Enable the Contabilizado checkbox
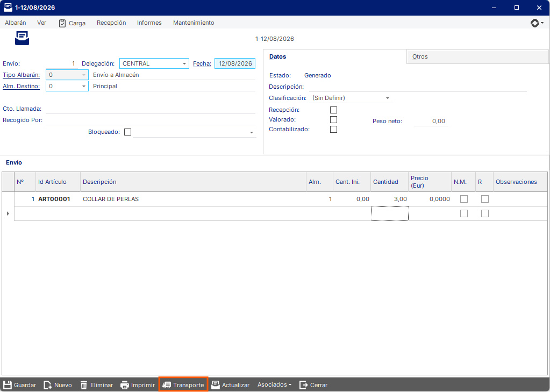Viewport: 550px width, 392px height. [333, 129]
